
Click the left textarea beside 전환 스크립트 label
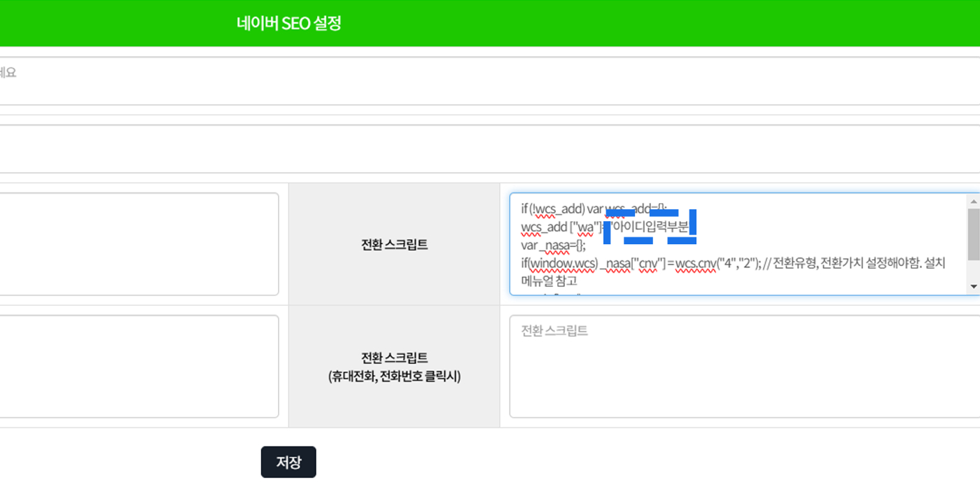pyautogui.click(x=139, y=244)
